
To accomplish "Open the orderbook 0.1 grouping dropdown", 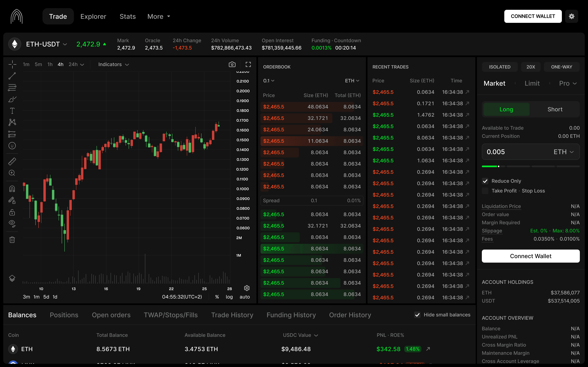I will (268, 81).
